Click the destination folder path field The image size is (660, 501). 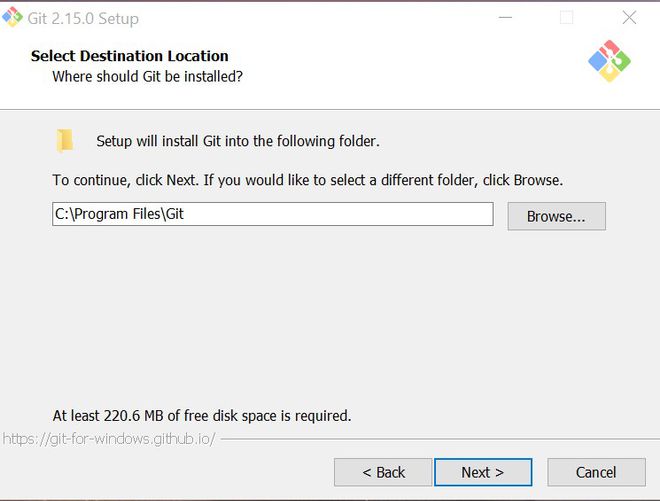[272, 214]
